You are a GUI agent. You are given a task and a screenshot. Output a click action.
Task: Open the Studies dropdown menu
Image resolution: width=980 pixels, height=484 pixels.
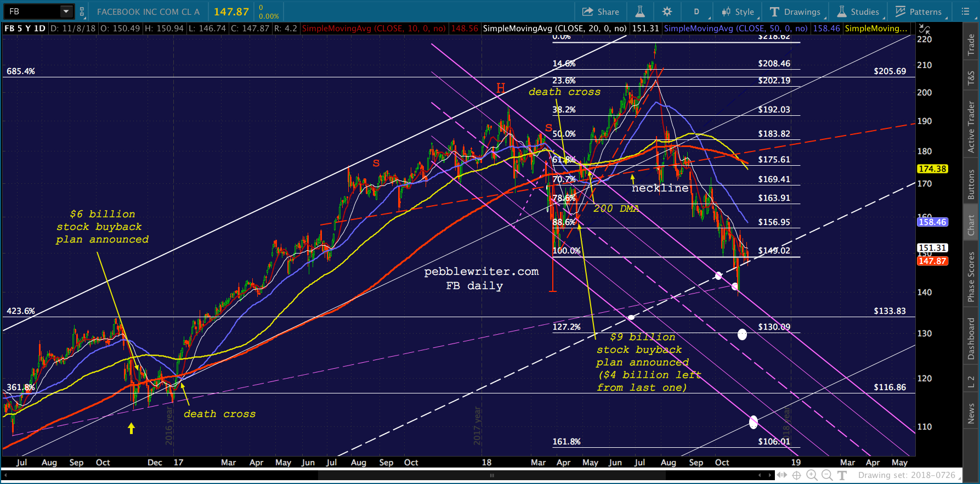pyautogui.click(x=859, y=12)
